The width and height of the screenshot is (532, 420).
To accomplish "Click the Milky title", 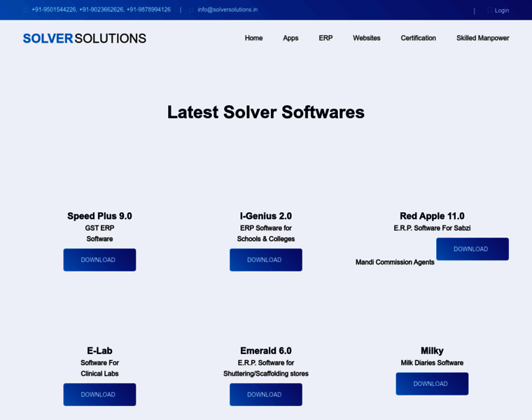I will pyautogui.click(x=433, y=351).
